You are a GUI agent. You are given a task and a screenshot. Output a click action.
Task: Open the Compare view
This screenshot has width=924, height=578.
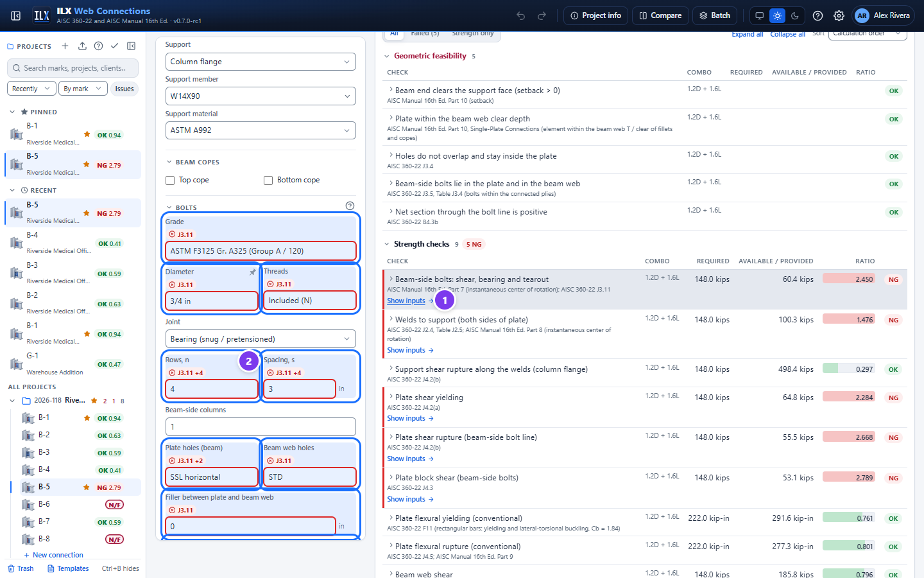660,15
